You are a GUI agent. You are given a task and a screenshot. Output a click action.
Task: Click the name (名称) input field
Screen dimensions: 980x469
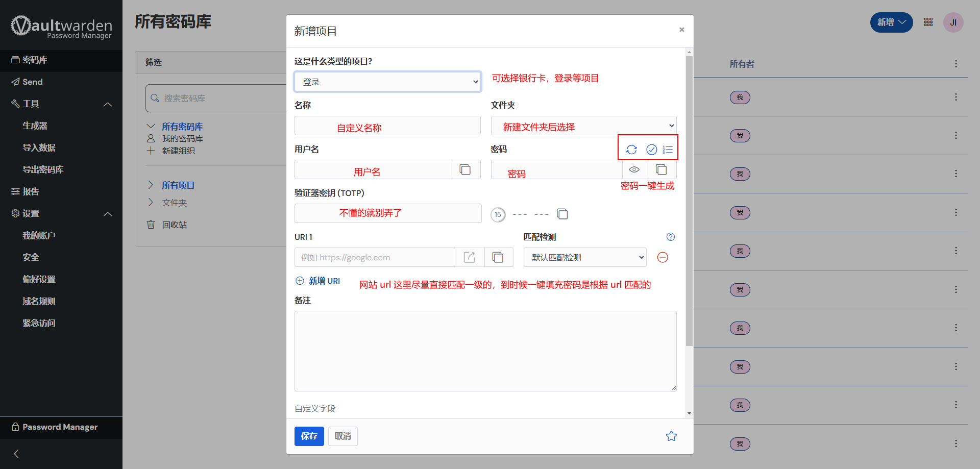click(387, 126)
